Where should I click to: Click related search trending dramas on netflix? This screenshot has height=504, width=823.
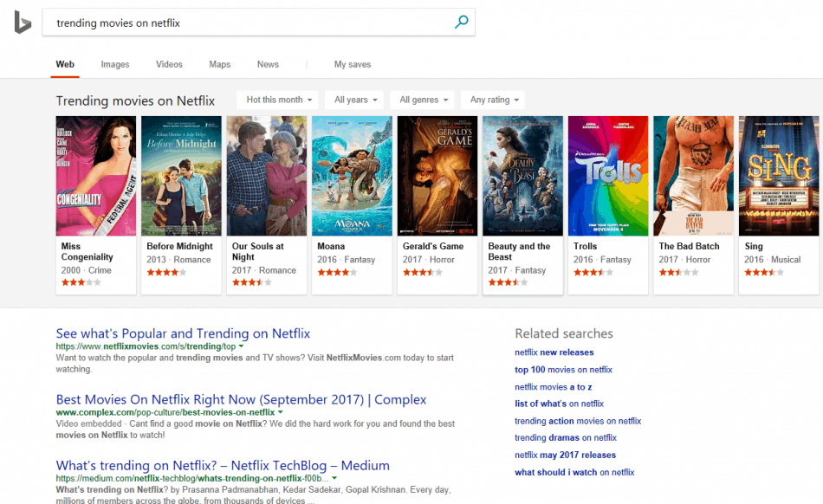[566, 438]
